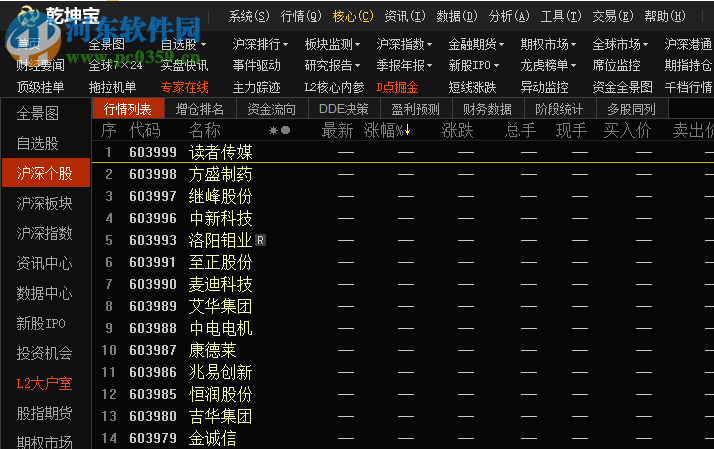Click 事件驱动 in the toolbar
Image resolution: width=714 pixels, height=449 pixels.
pyautogui.click(x=256, y=66)
